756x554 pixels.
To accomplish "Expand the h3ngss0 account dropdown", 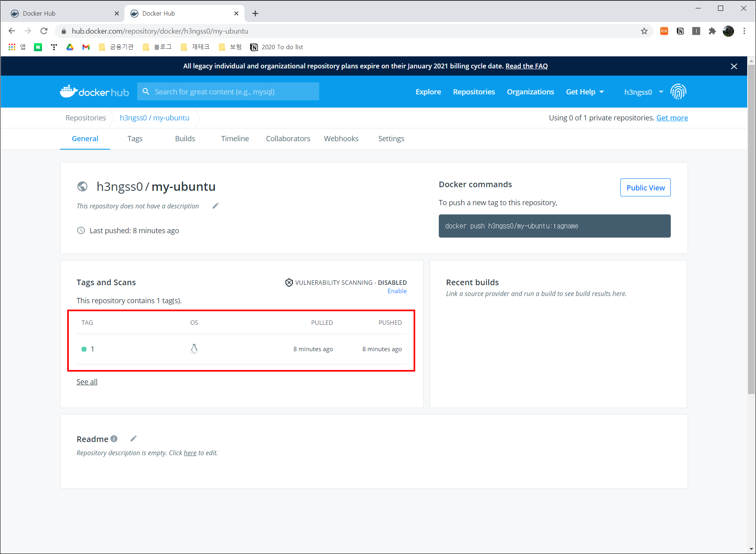I will pyautogui.click(x=644, y=92).
